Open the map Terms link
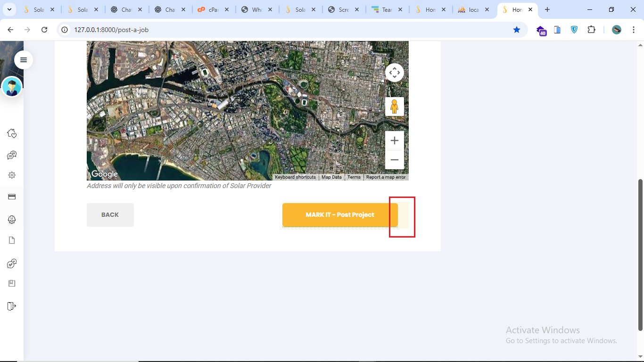 tap(354, 177)
